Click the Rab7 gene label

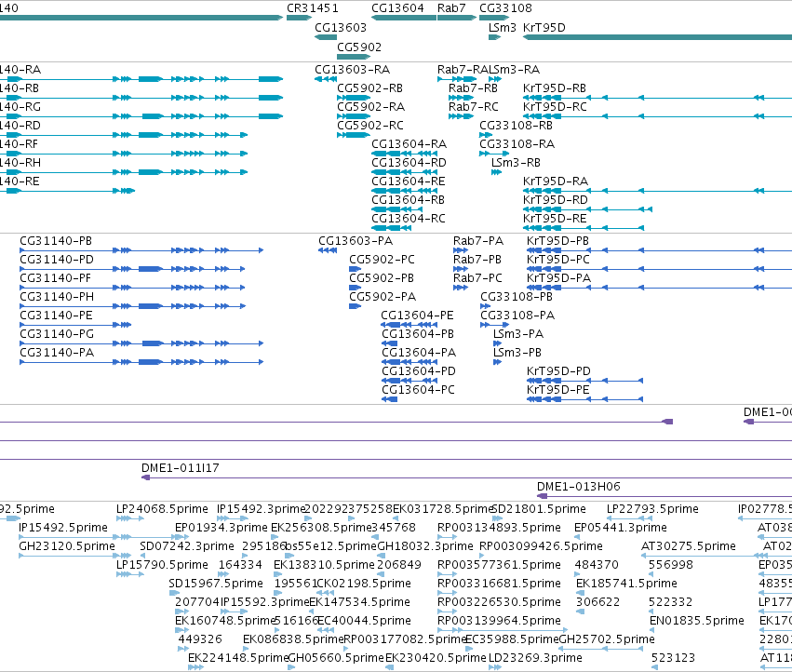451,8
